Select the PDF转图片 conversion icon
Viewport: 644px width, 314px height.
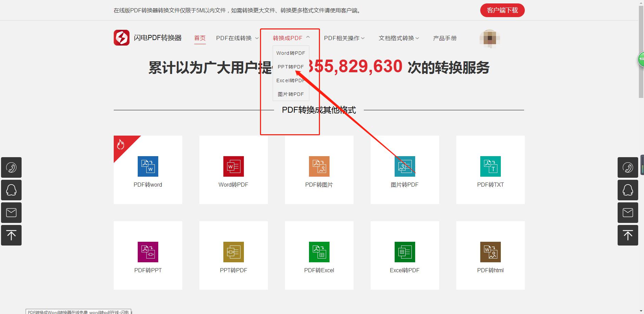(x=319, y=166)
